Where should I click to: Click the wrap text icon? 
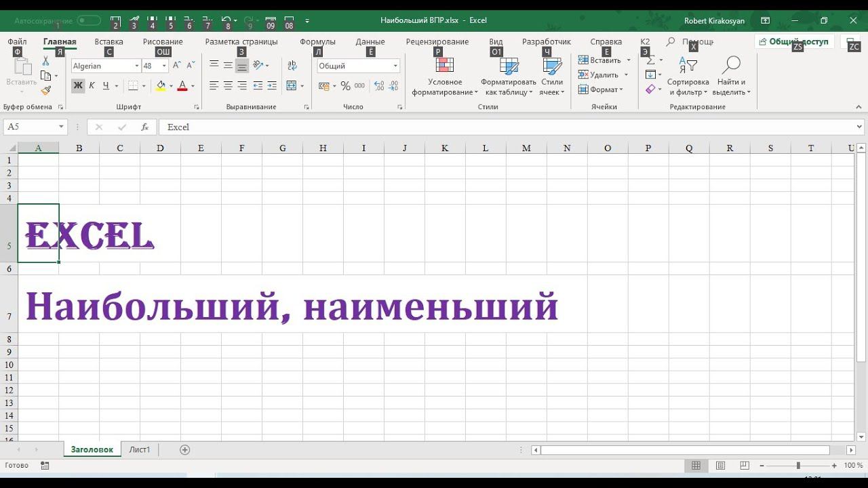pos(292,66)
